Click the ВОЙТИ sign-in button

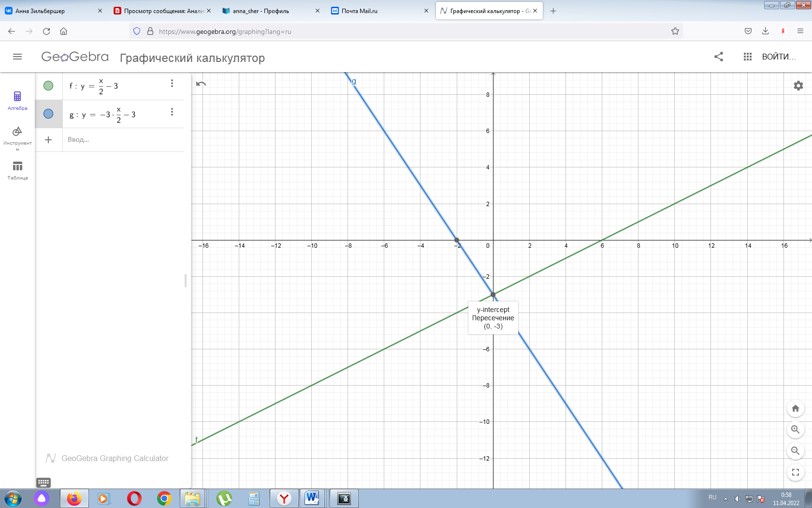point(779,57)
